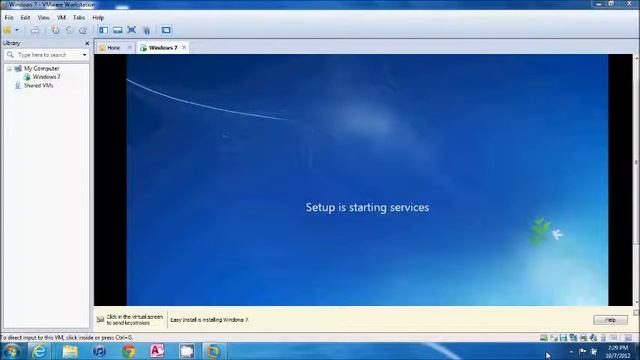Select My Computer in the library

[x=41, y=69]
